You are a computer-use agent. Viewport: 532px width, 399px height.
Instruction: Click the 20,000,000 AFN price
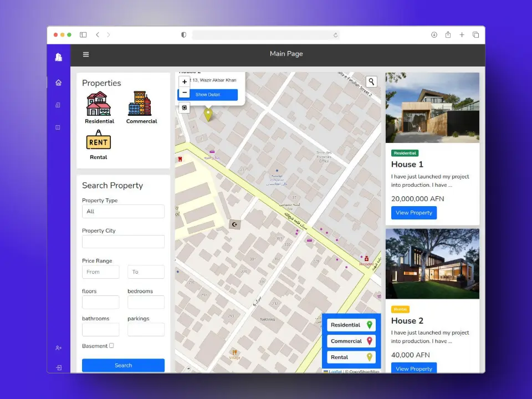pos(418,199)
